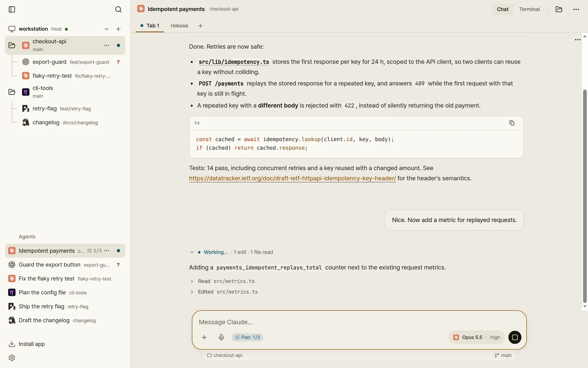
Task: Open src/lib/idempotency.ts file link
Action: pos(234,62)
